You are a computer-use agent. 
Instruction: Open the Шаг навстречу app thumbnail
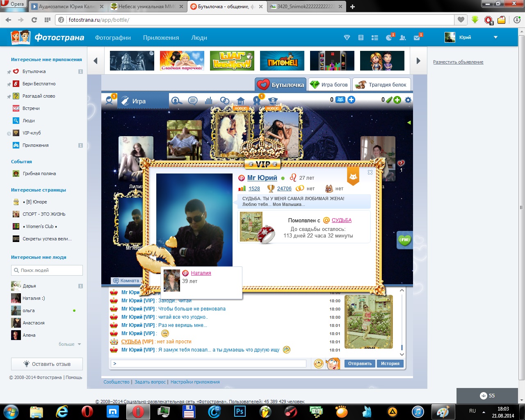pyautogui.click(x=232, y=61)
